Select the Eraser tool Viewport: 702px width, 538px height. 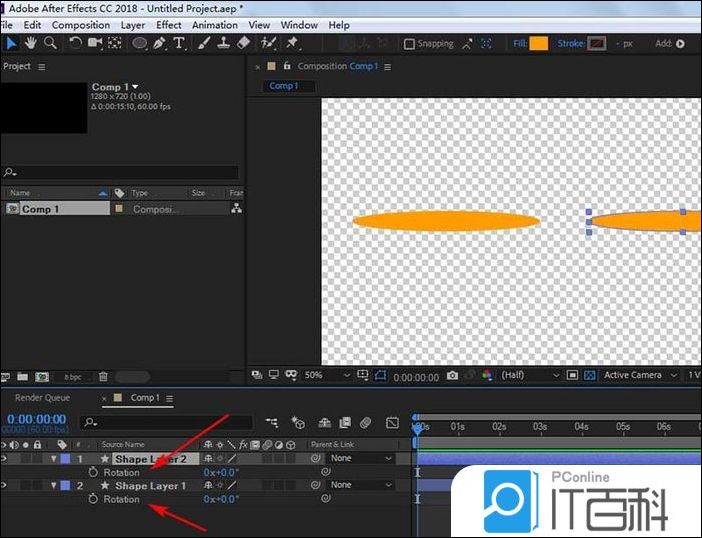pyautogui.click(x=243, y=43)
